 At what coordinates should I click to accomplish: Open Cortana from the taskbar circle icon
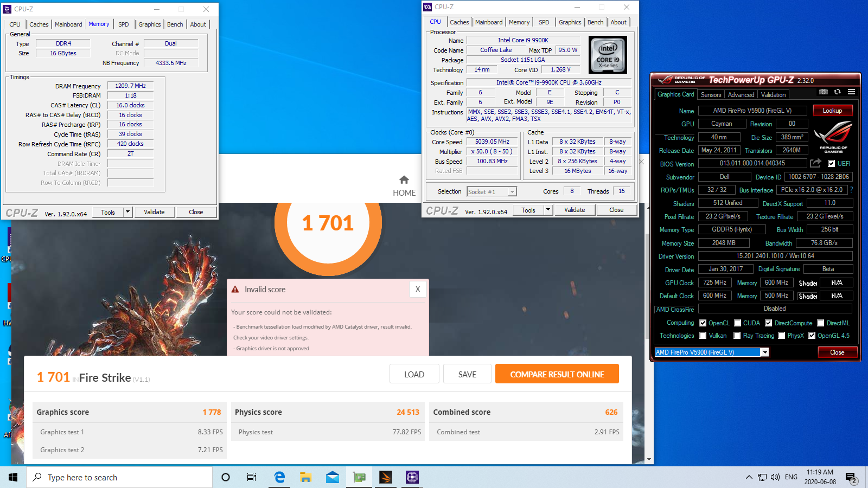[x=226, y=477]
